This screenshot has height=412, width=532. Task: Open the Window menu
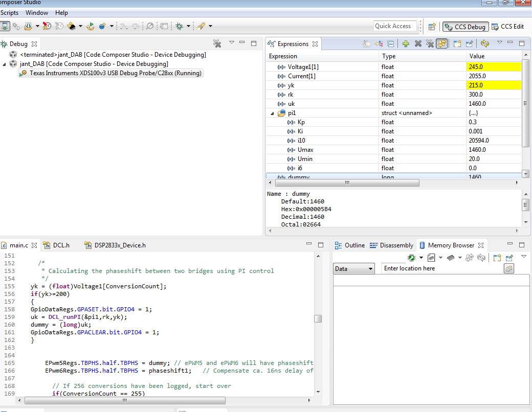pos(37,13)
